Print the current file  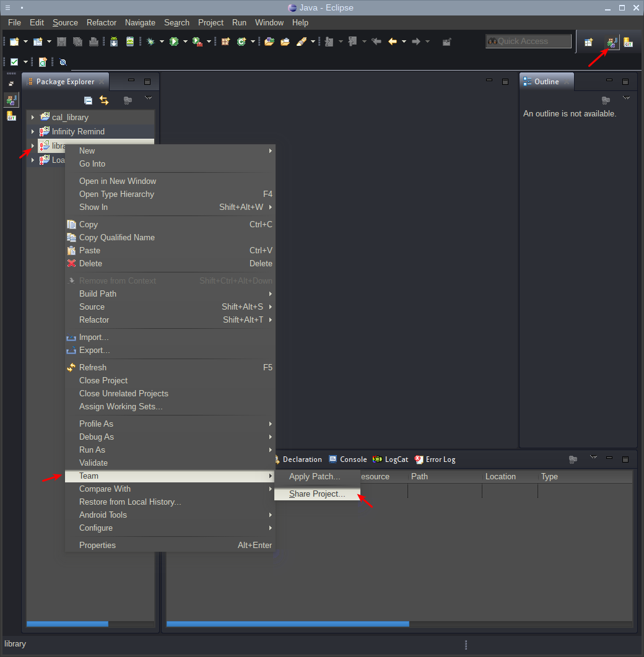point(93,41)
